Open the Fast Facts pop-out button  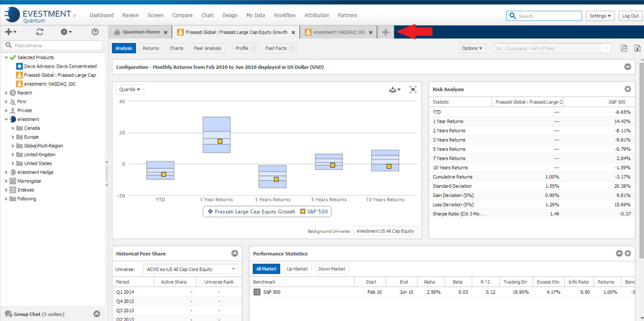(x=280, y=48)
